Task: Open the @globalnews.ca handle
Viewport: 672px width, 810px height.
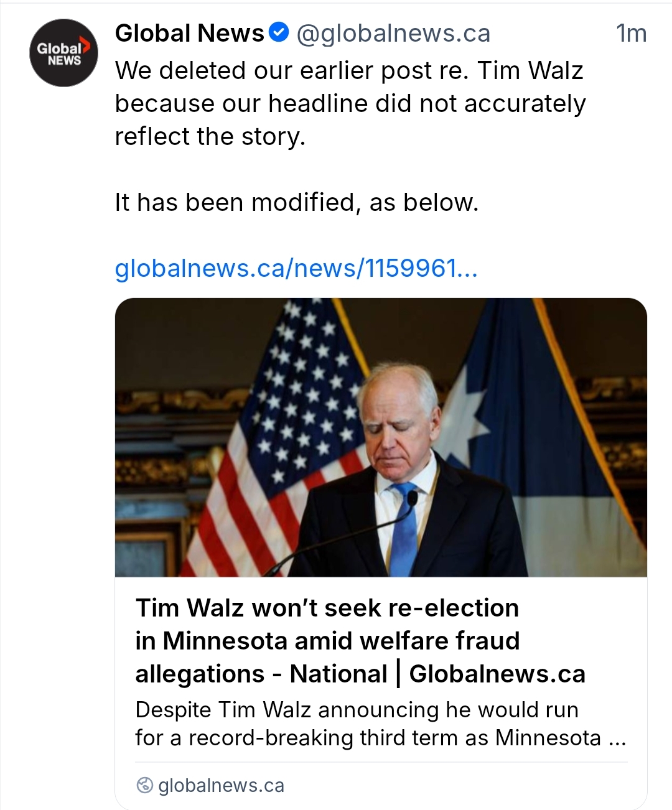Action: coord(393,33)
